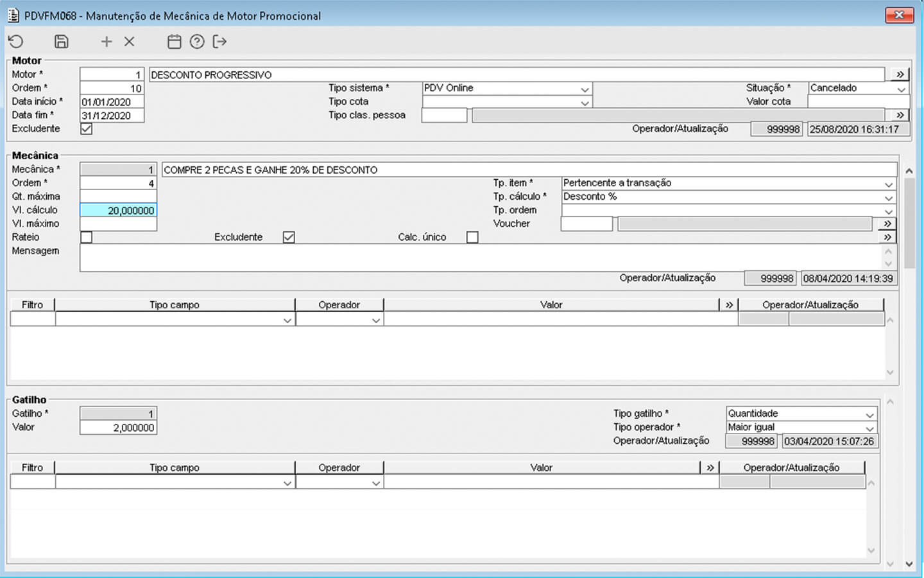The width and height of the screenshot is (924, 578).
Task: Open the Tp. cálculo Desconto % dropdown
Action: [x=888, y=197]
